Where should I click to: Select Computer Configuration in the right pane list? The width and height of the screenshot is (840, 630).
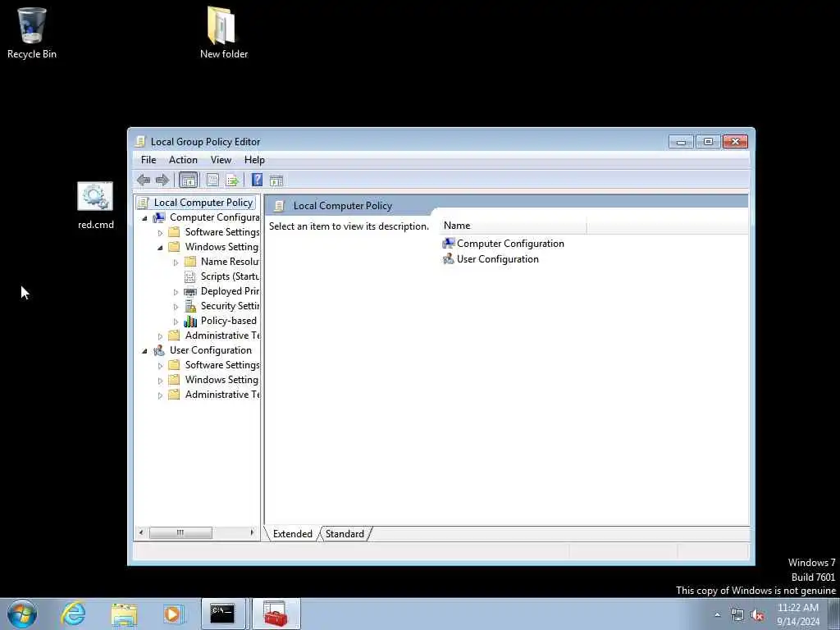coord(503,243)
